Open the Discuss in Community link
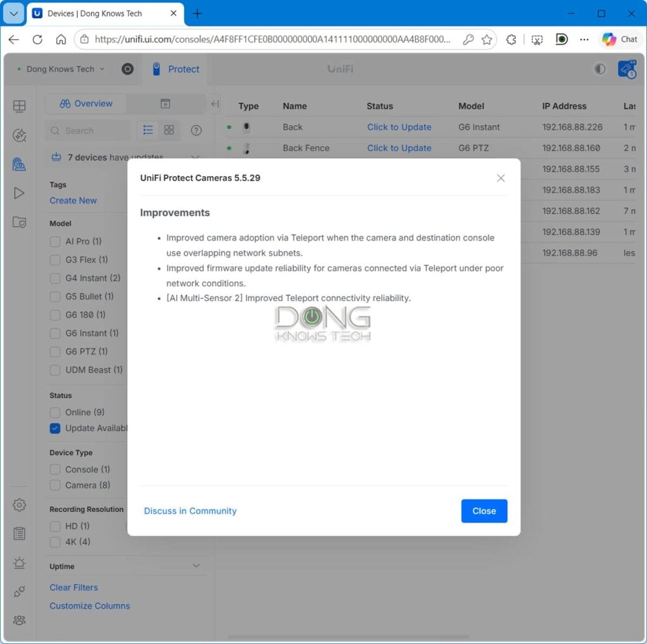This screenshot has width=647, height=644. click(x=190, y=511)
